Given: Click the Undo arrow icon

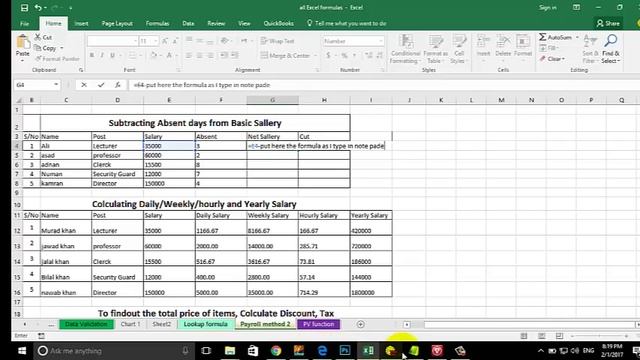Looking at the screenshot, I should point(38,8).
